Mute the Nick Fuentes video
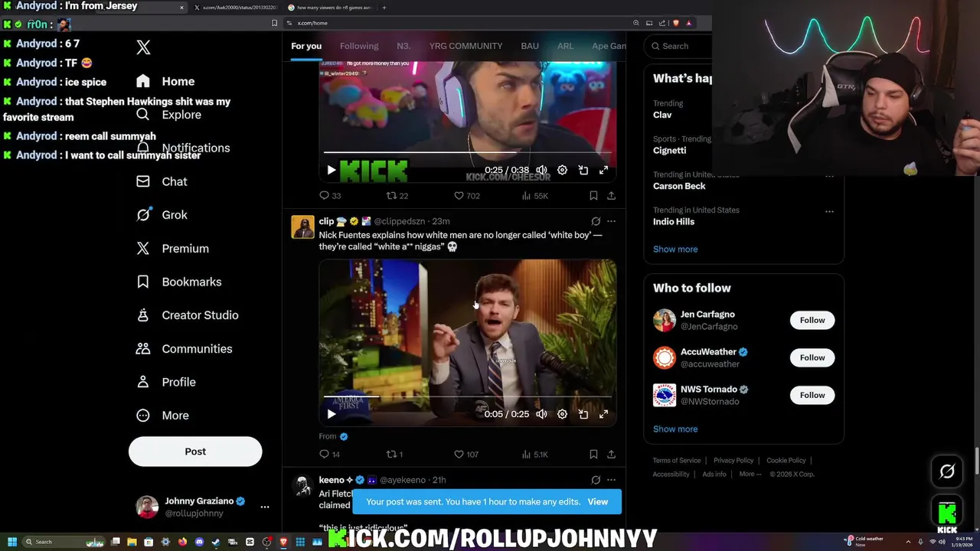 (x=541, y=414)
